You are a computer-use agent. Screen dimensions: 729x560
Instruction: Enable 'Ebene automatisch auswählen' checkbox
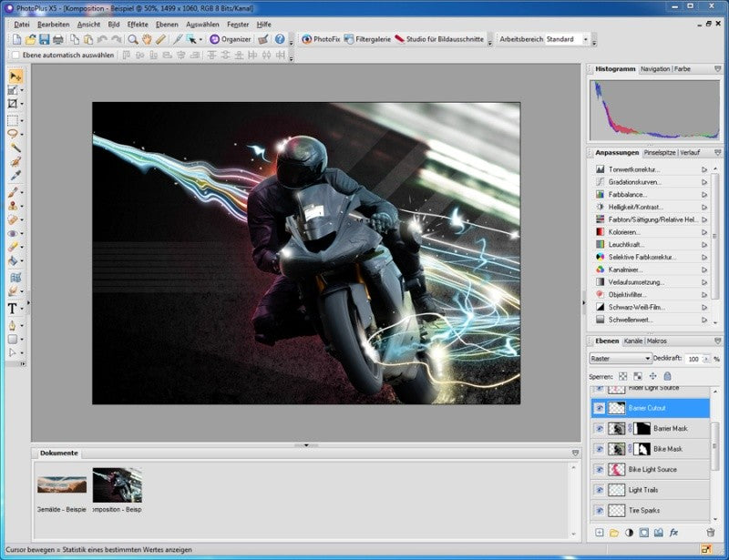click(x=15, y=55)
